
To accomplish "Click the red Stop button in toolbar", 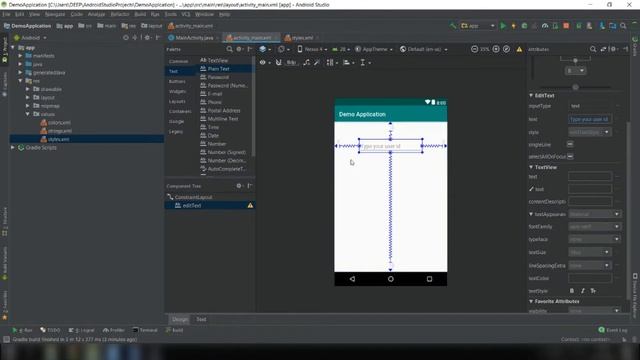I will coord(566,26).
